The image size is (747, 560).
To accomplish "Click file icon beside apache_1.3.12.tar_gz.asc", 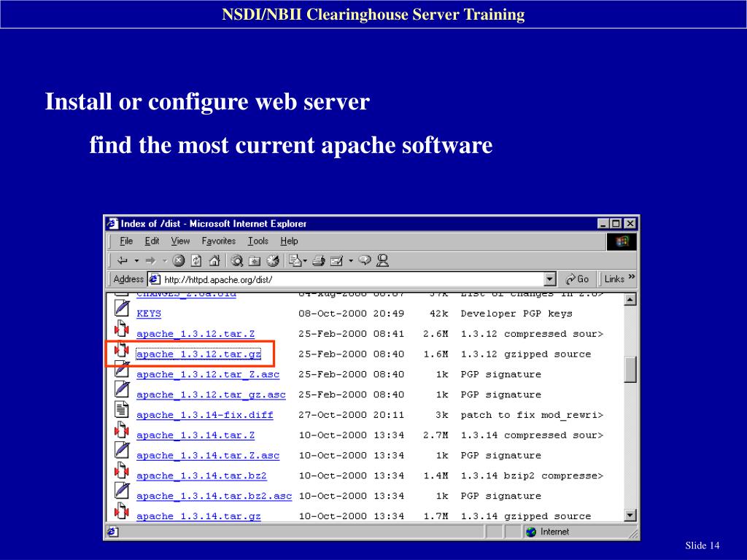I will click(x=122, y=389).
